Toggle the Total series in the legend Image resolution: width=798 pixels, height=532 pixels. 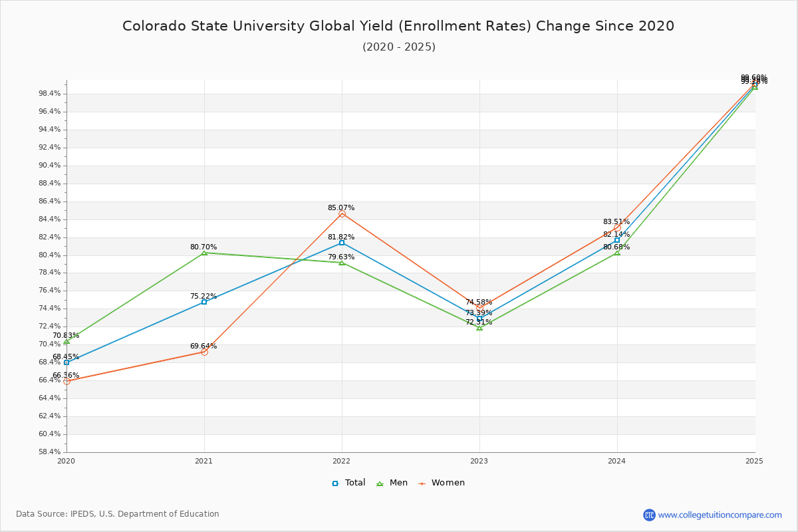[x=348, y=483]
